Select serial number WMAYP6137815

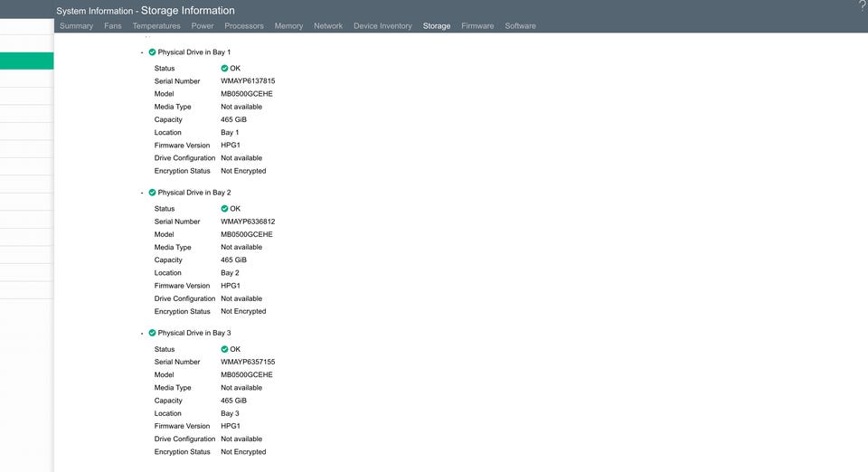[x=248, y=80]
